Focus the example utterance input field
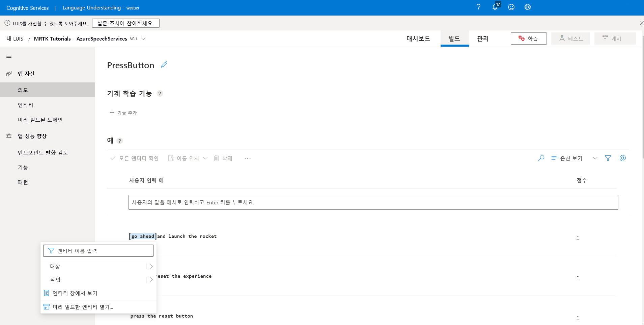The image size is (644, 325). coord(373,202)
